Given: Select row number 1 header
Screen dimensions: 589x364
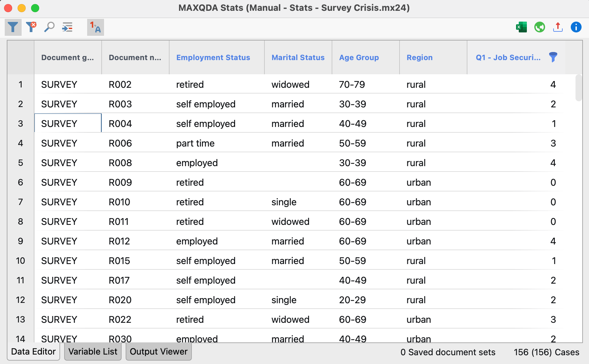Looking at the screenshot, I should tap(21, 84).
